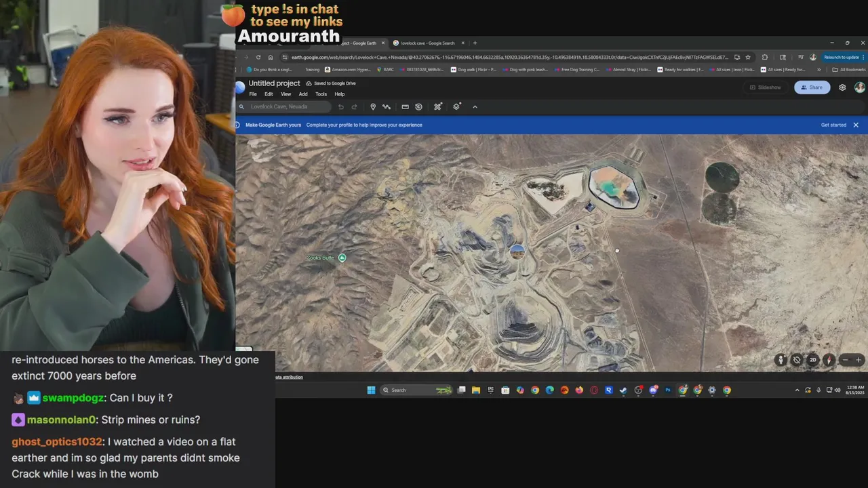Image resolution: width=868 pixels, height=488 pixels.
Task: Open the Edit menu
Action: [269, 94]
